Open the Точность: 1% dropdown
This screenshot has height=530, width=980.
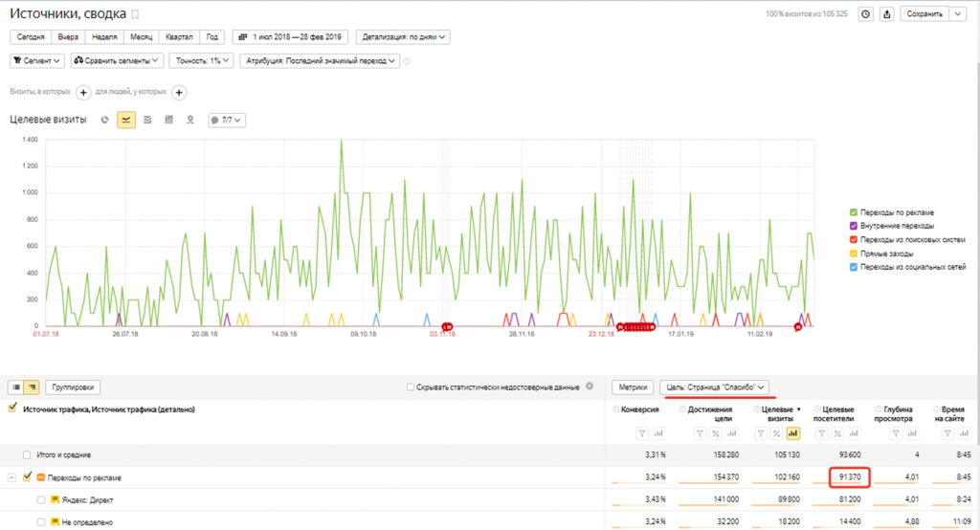pyautogui.click(x=201, y=60)
